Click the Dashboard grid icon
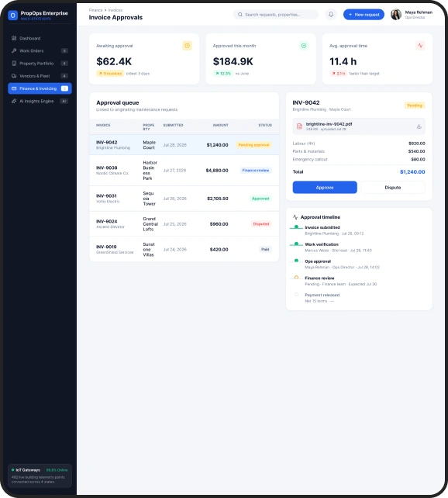Viewport: 448px width, 498px height. click(14, 38)
